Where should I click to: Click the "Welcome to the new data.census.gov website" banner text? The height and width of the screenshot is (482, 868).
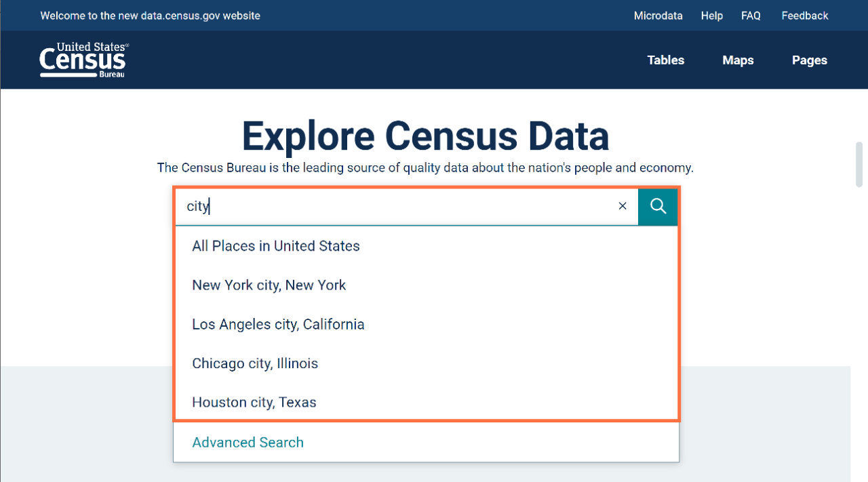[x=150, y=16]
